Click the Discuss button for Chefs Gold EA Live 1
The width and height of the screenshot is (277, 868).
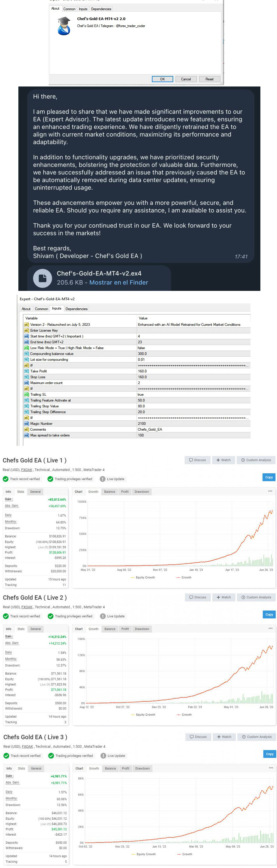[x=197, y=459]
